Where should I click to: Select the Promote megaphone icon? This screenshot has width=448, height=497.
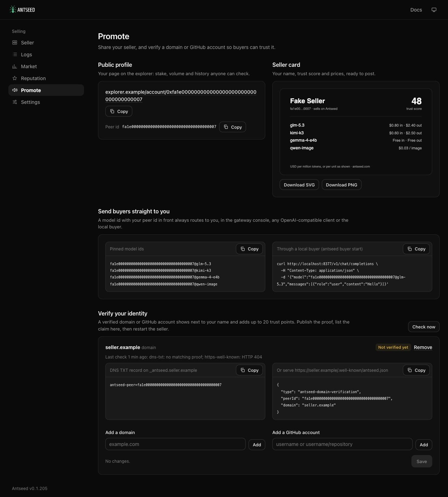click(x=15, y=90)
